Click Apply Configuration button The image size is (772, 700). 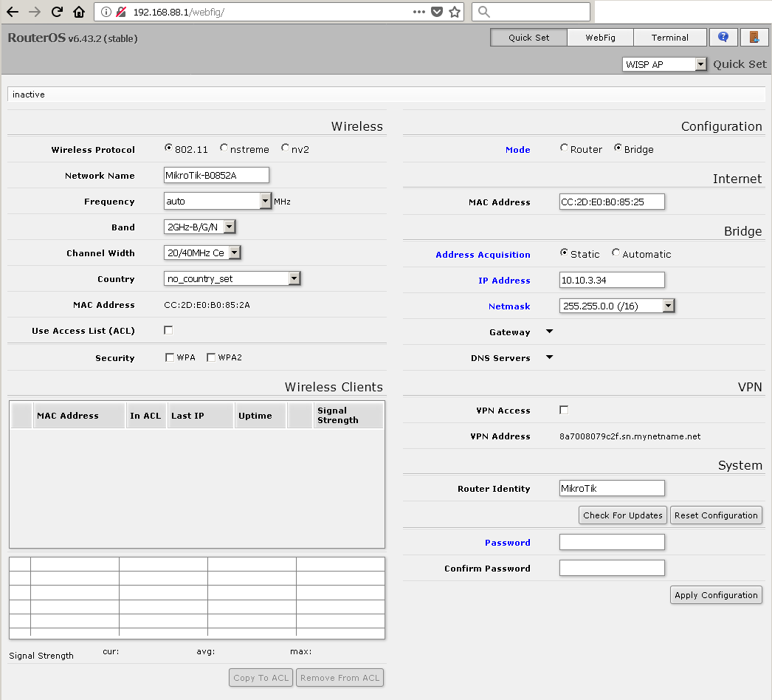pyautogui.click(x=716, y=595)
